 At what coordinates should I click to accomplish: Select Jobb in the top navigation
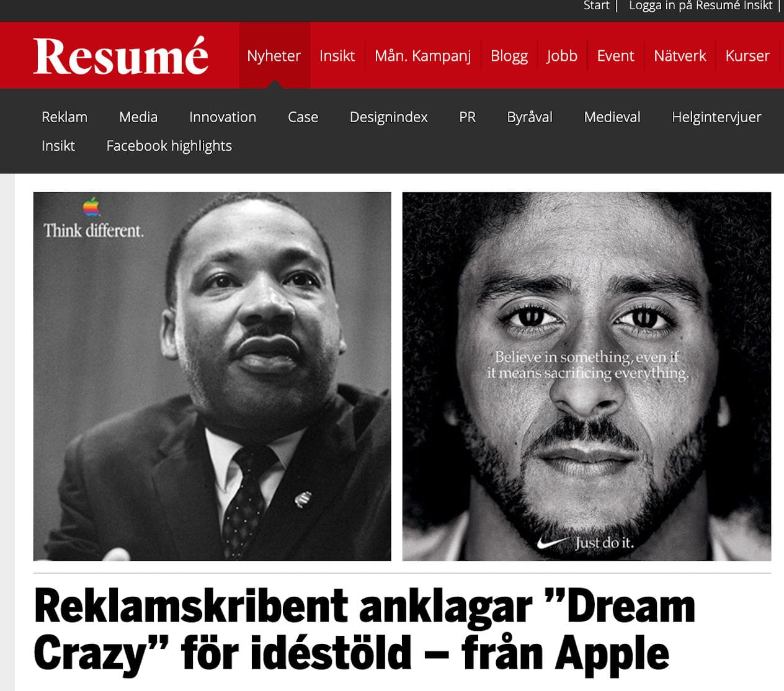pos(562,56)
